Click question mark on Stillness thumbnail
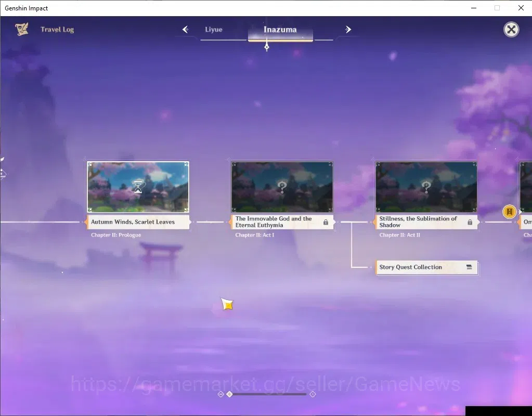This screenshot has height=416, width=532. tap(426, 187)
